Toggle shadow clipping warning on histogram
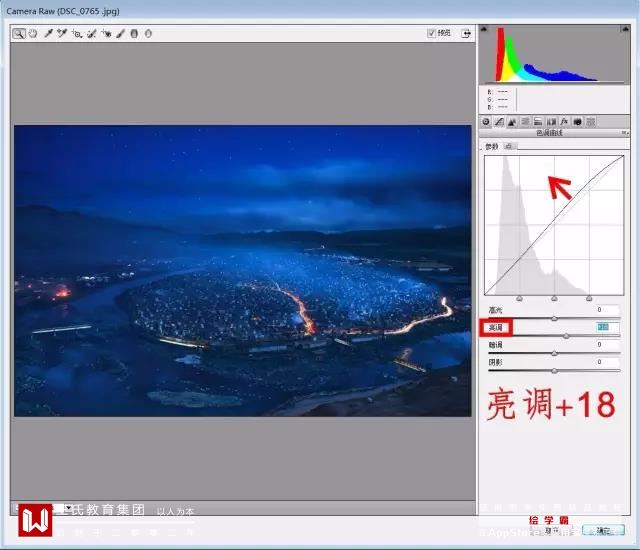 484,29
